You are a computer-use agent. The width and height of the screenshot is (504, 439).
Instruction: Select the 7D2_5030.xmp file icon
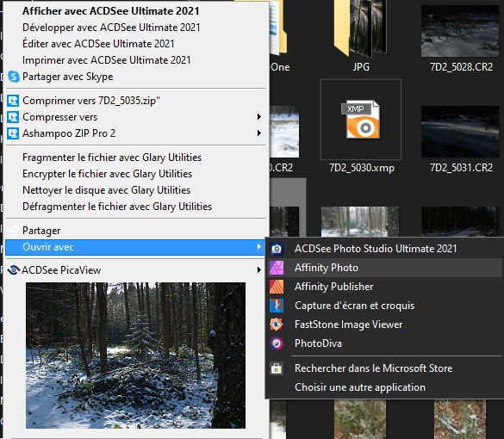pyautogui.click(x=361, y=120)
